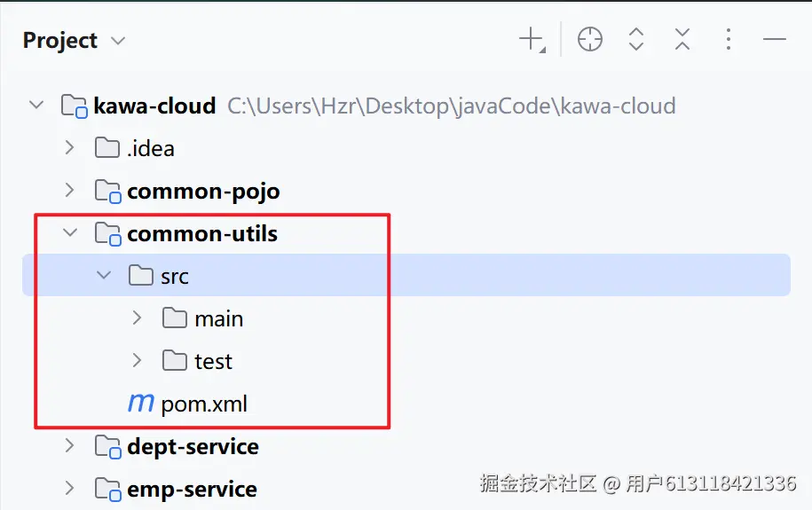
Task: Click the Expand All icon
Action: (636, 39)
